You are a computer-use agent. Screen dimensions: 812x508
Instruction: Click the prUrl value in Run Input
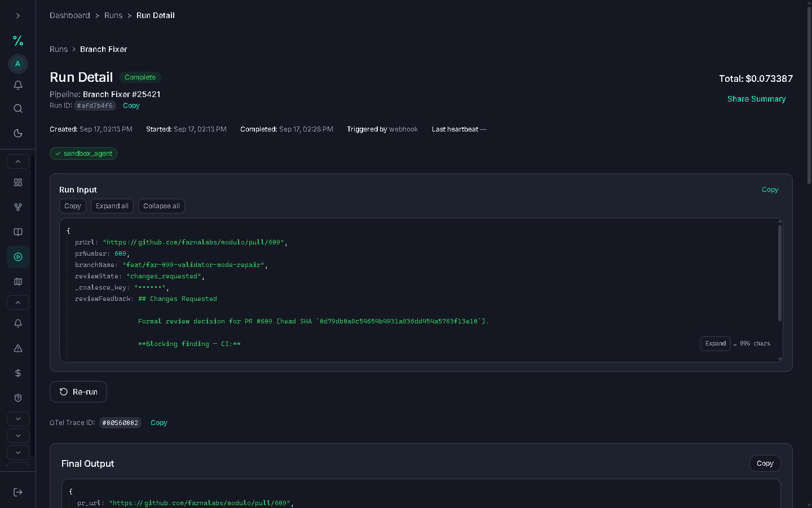(x=193, y=242)
